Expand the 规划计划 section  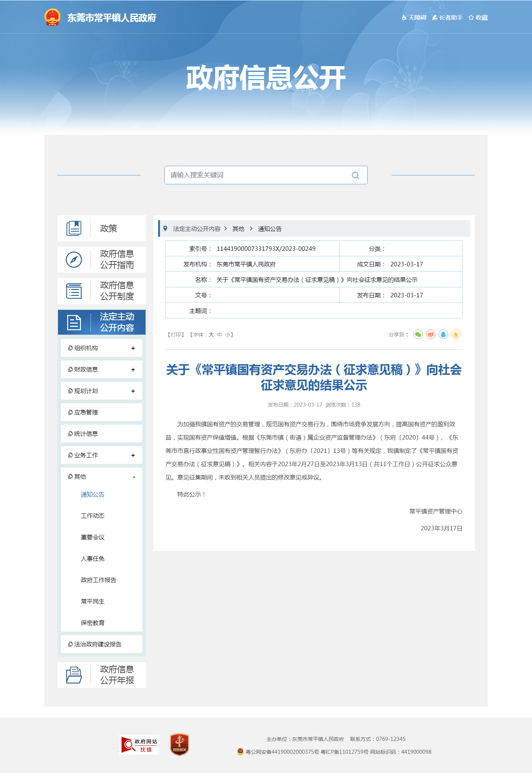(x=133, y=391)
